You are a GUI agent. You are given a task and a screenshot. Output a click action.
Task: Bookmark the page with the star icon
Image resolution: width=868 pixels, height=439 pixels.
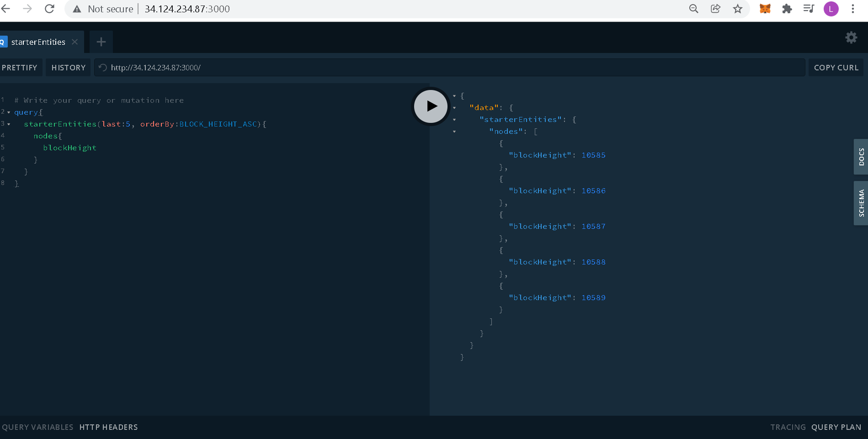pos(738,9)
